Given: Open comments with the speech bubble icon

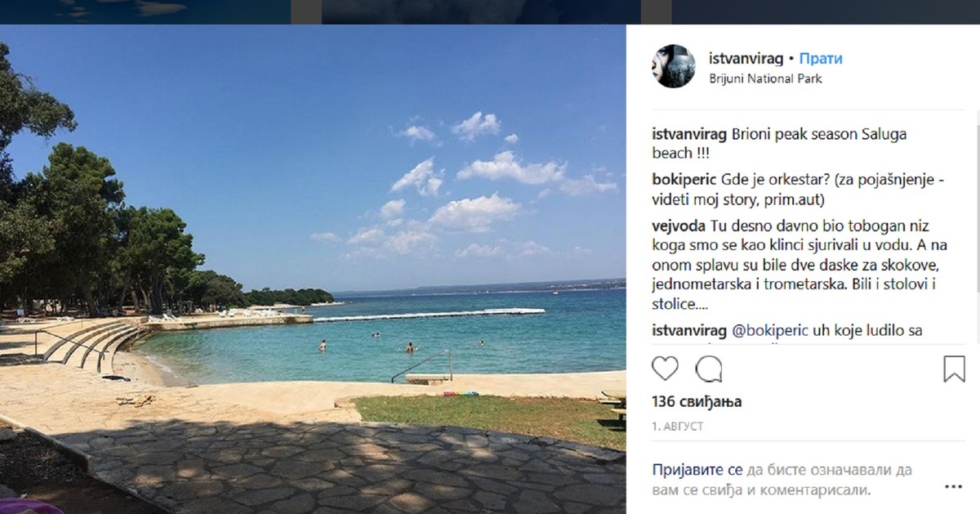Looking at the screenshot, I should [x=709, y=369].
